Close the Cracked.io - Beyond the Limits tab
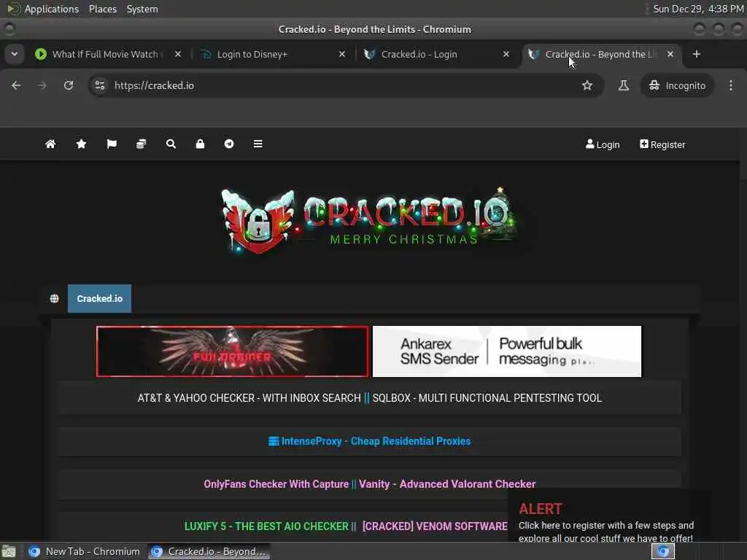 click(670, 54)
